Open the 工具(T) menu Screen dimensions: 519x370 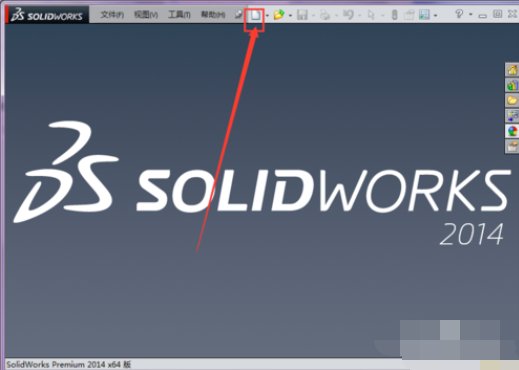tap(179, 15)
